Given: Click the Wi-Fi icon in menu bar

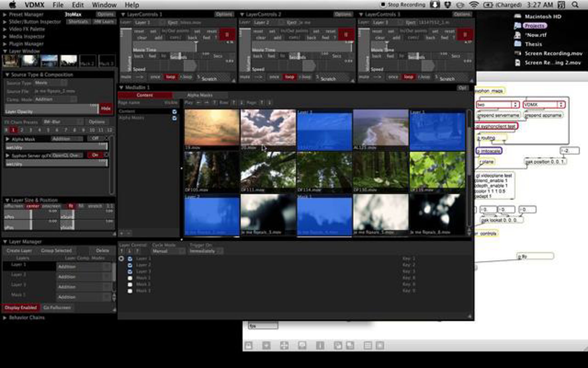Looking at the screenshot, I should point(474,5).
